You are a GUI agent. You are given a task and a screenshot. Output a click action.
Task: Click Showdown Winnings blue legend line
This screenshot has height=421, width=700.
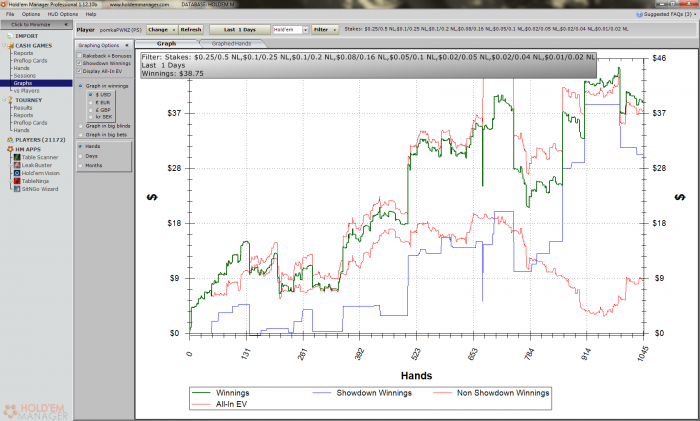pos(321,393)
